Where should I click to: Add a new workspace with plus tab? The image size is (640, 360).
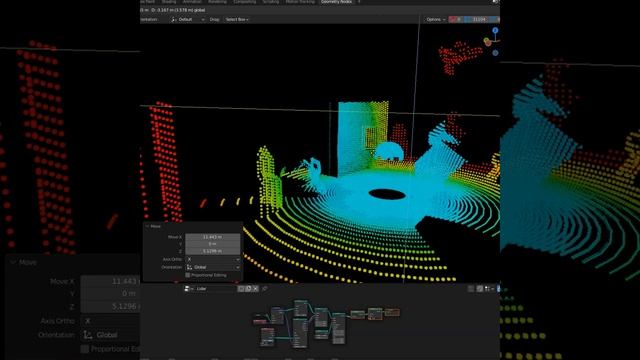(359, 2)
